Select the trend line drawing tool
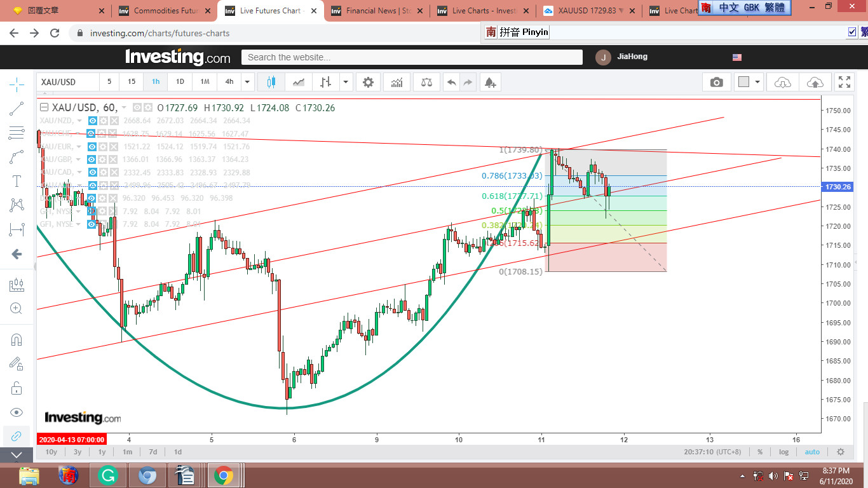 [x=17, y=109]
